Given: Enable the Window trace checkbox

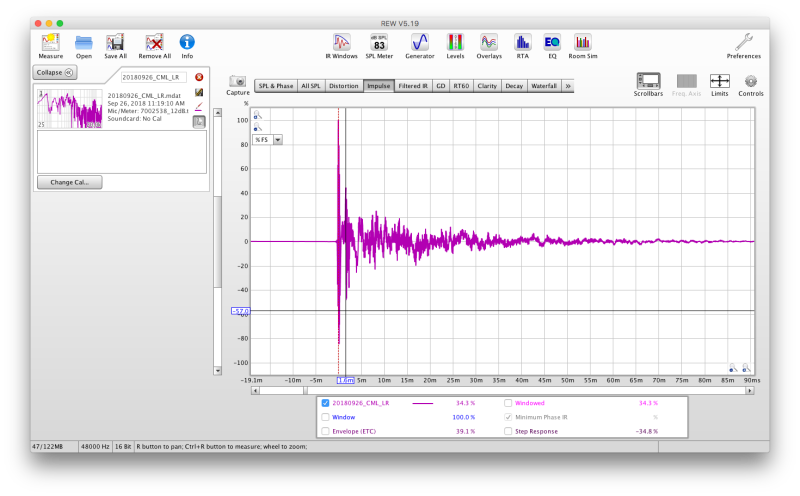Looking at the screenshot, I should [326, 417].
